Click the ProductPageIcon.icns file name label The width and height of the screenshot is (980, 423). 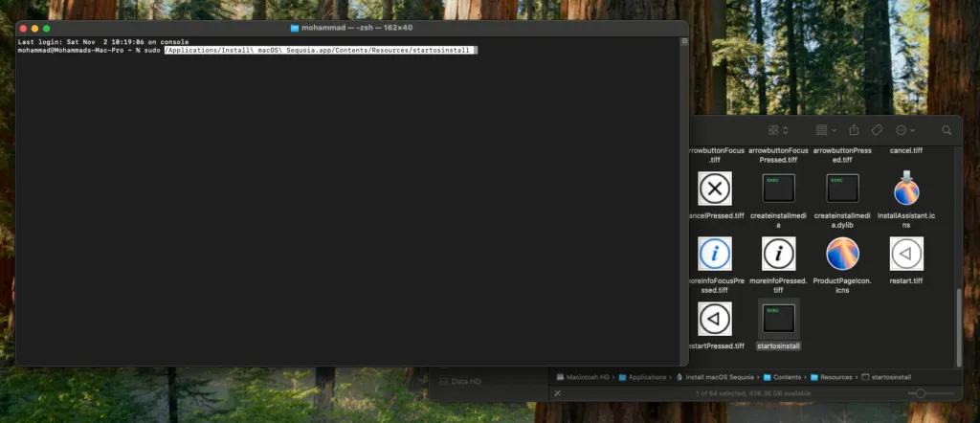[x=842, y=285]
